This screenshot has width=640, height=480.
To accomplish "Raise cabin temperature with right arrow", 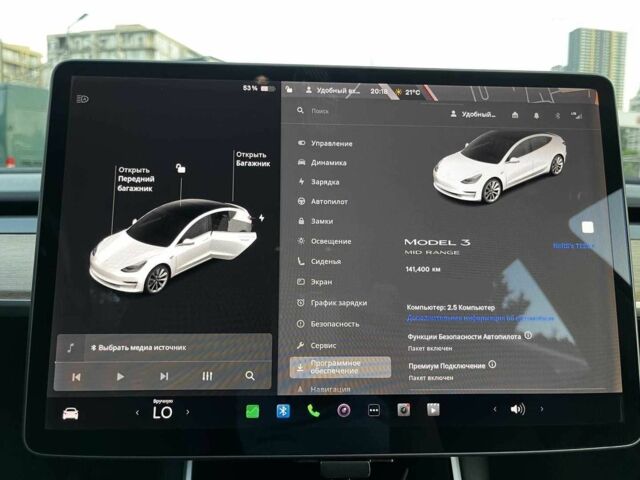I will coord(187,412).
